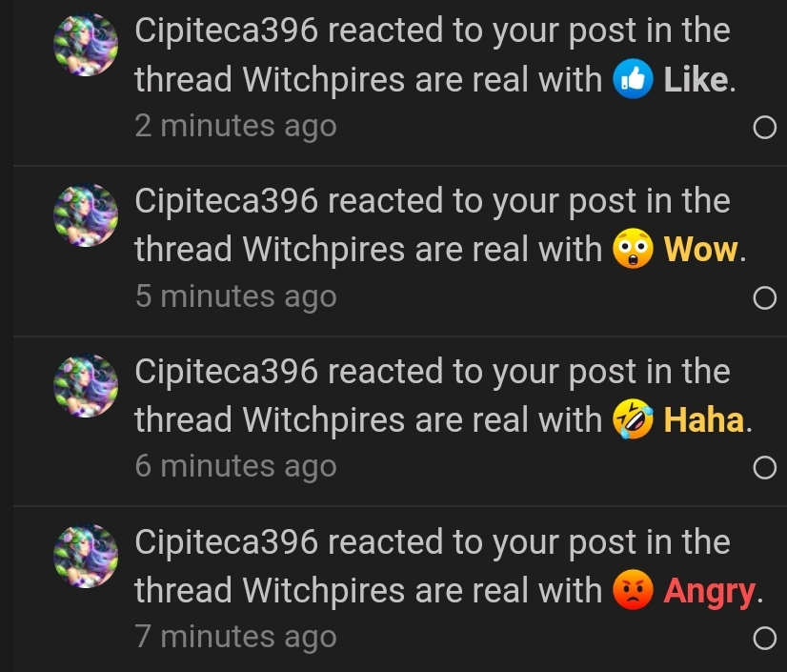The width and height of the screenshot is (787, 672).
Task: Click the Haha laughing emoji icon
Action: pos(633,419)
